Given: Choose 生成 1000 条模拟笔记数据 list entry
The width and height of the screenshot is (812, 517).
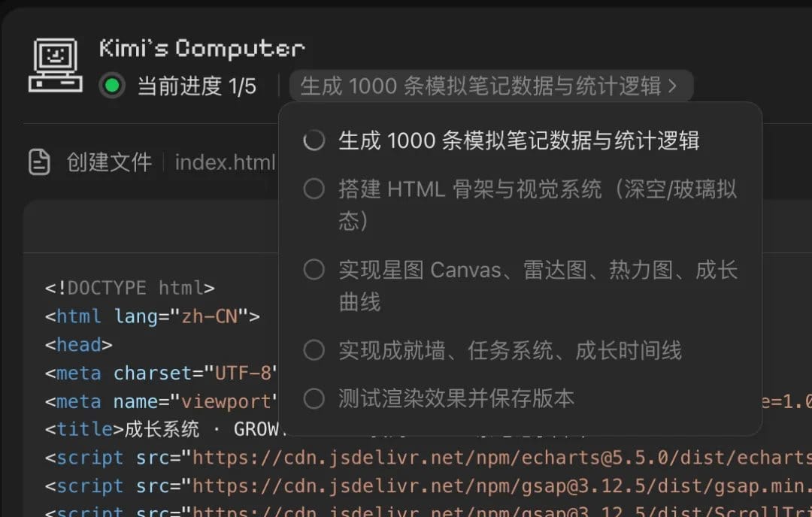Looking at the screenshot, I should pyautogui.click(x=519, y=141).
